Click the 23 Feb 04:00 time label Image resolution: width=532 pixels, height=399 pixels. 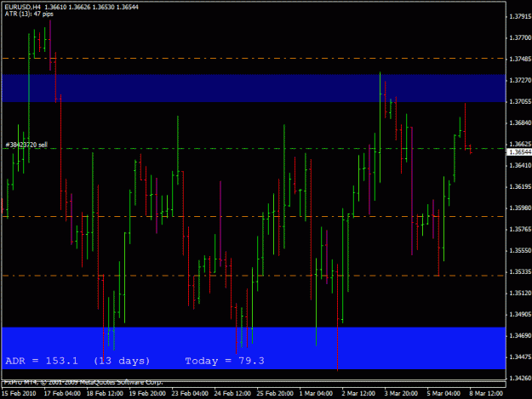(190, 393)
